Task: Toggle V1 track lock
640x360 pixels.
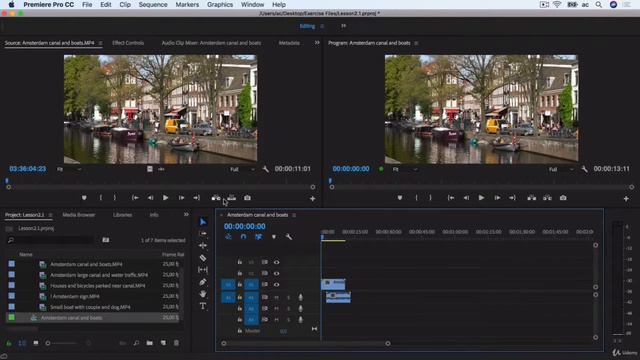Action: pyautogui.click(x=240, y=284)
